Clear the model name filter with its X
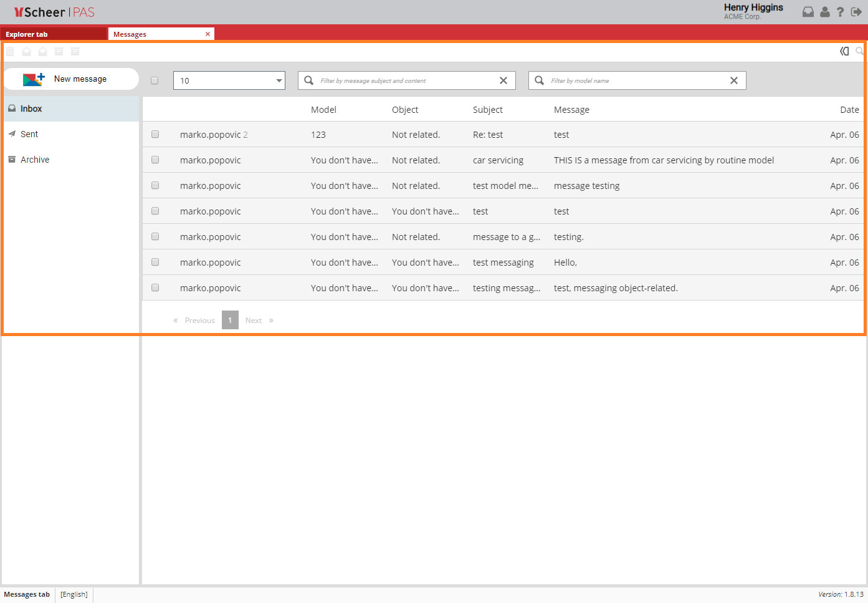The width and height of the screenshot is (868, 603). (x=733, y=80)
